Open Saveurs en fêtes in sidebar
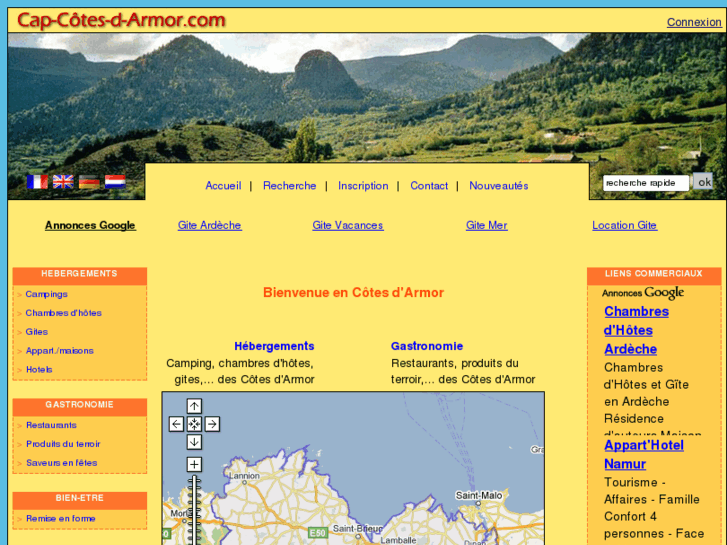Image resolution: width=727 pixels, height=545 pixels. click(62, 463)
